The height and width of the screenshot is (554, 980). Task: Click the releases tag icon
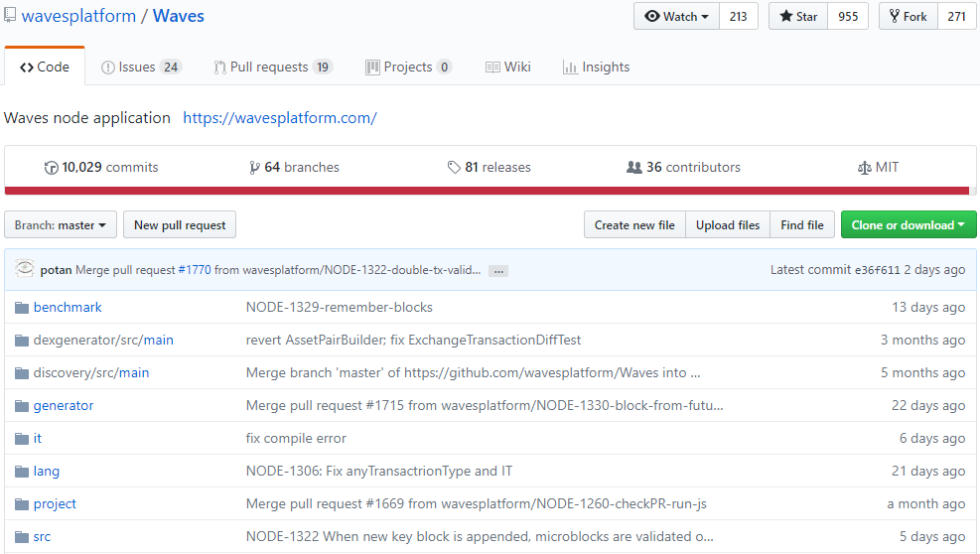454,168
